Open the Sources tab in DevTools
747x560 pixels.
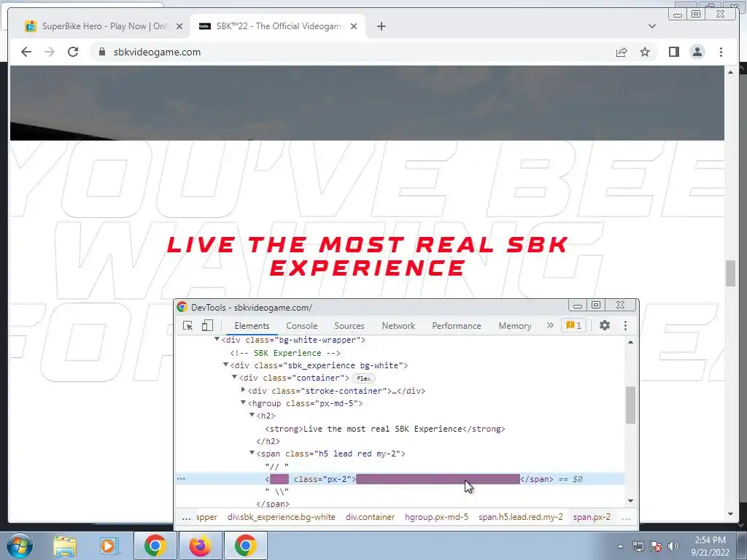pyautogui.click(x=349, y=326)
